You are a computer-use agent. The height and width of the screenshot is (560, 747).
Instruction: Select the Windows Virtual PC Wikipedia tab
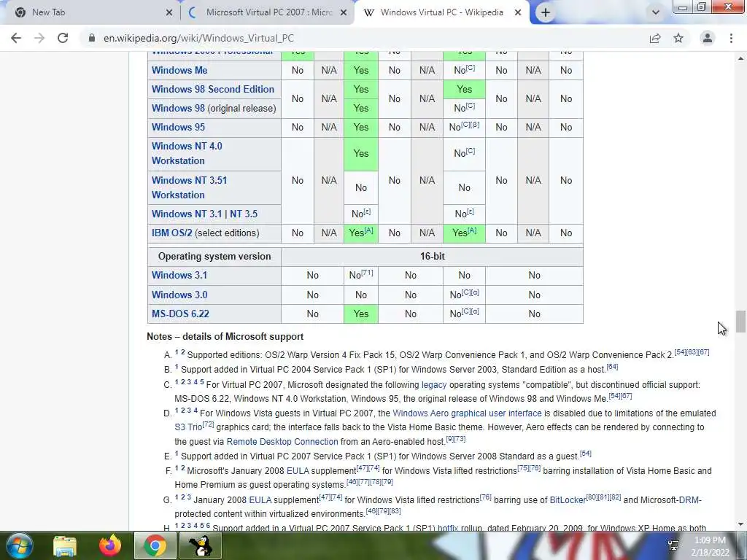(442, 12)
